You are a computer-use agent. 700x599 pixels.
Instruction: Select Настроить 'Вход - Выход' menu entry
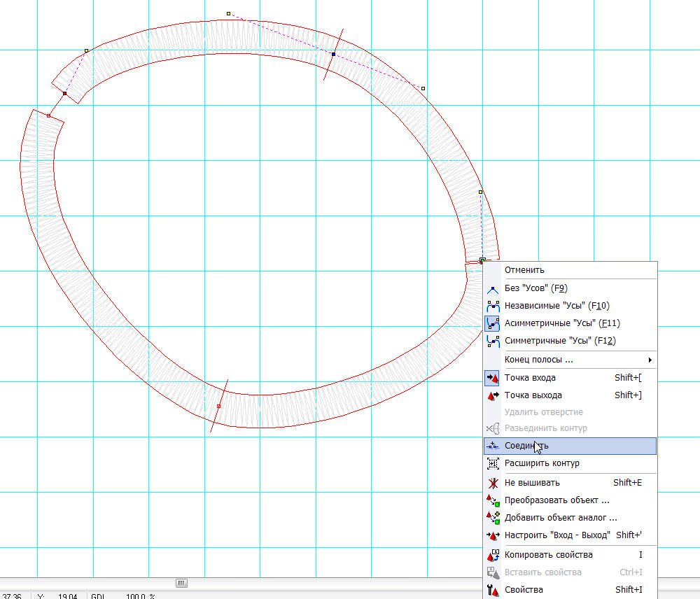pyautogui.click(x=558, y=535)
